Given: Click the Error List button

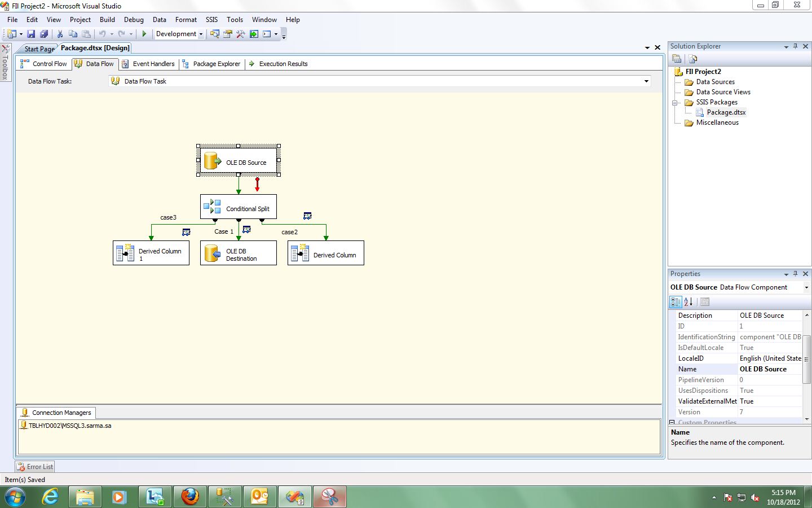Looking at the screenshot, I should (x=34, y=466).
